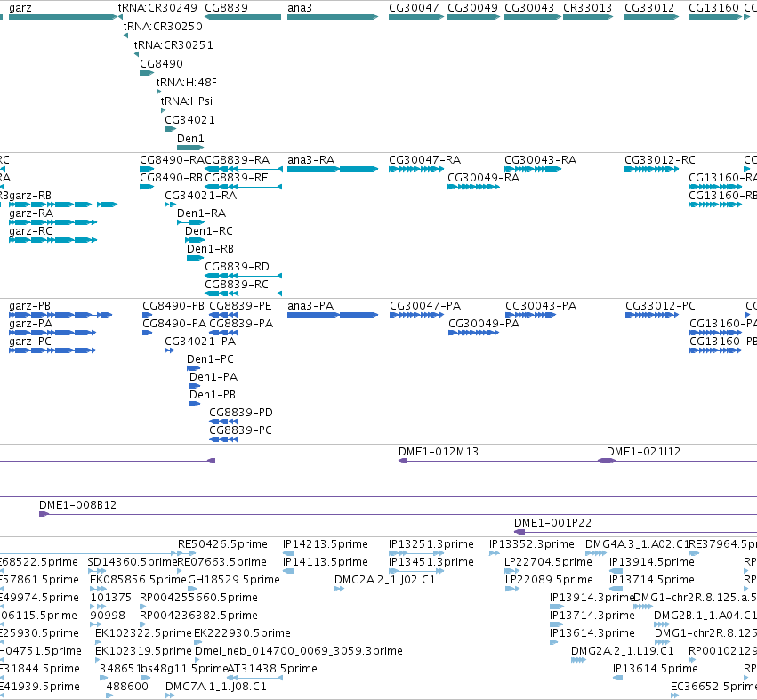Click the Den1-PC protein feature
Image resolution: width=757 pixels, height=700 pixels.
194,368
